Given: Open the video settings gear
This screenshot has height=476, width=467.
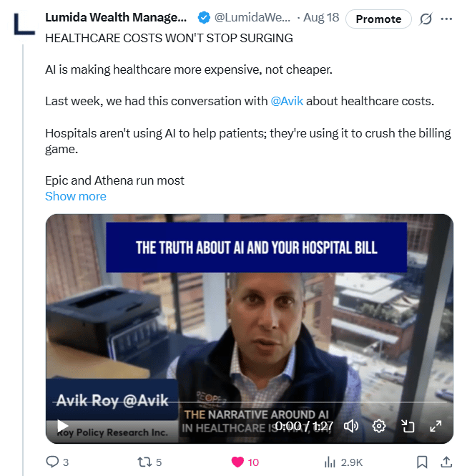Looking at the screenshot, I should [379, 426].
